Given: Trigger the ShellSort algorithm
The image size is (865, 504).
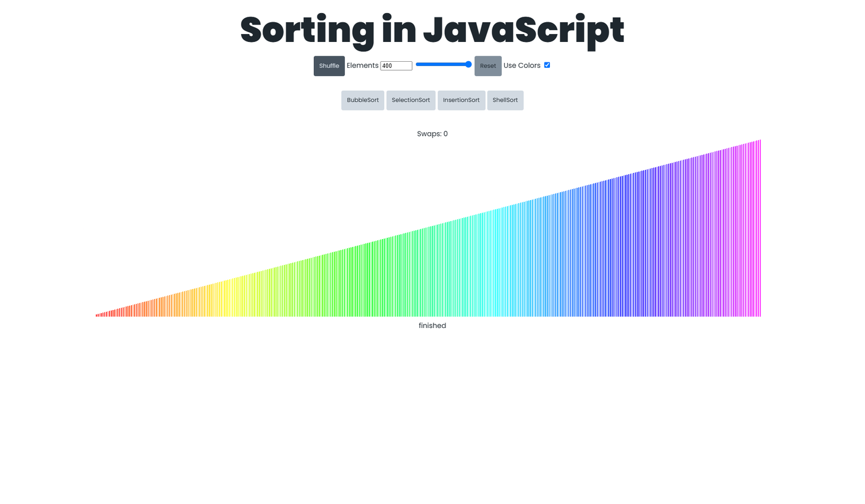Looking at the screenshot, I should click(x=505, y=101).
